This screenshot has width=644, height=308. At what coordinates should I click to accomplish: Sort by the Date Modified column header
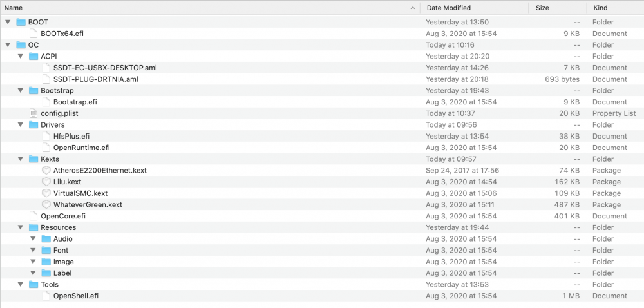(x=475, y=8)
